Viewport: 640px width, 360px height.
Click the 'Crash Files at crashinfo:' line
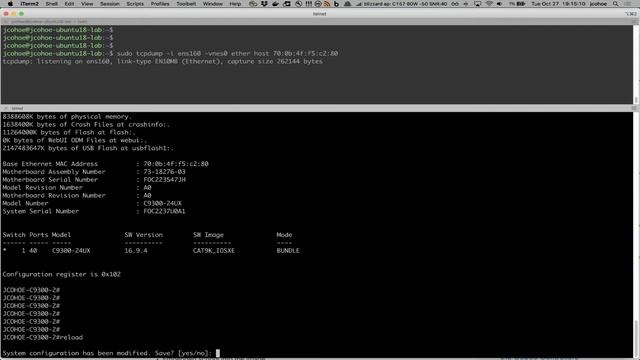pos(86,124)
